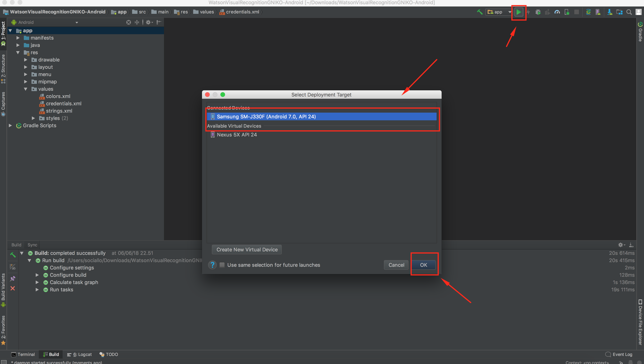Screen dimensions: 644x364
Task: Select Samsung SM-J330F connected device
Action: coord(321,117)
